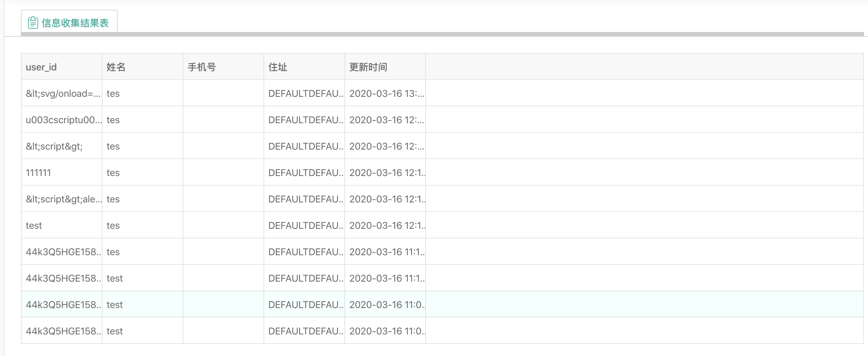This screenshot has height=356, width=868.
Task: Click the &lt;script&gt;ale... user_id cell
Action: click(x=63, y=199)
